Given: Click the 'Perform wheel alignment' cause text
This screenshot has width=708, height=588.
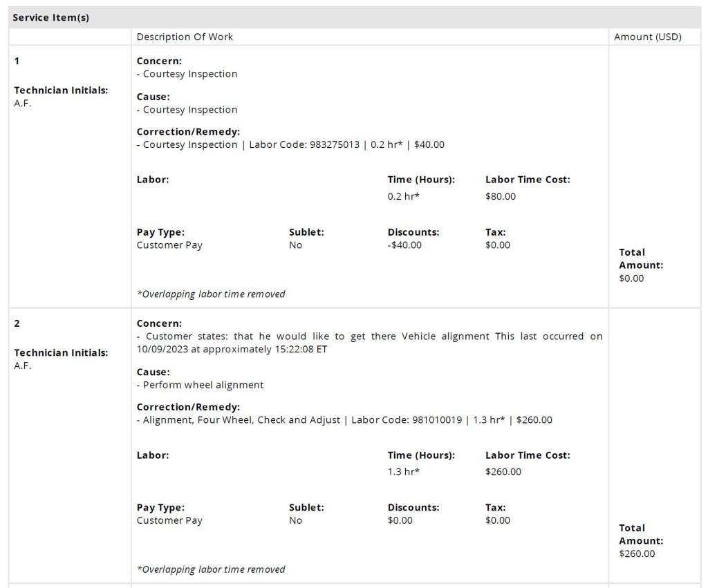Looking at the screenshot, I should coord(203,385).
